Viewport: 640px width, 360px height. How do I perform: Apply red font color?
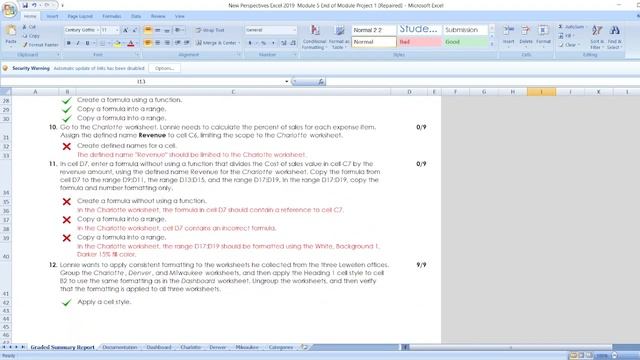(x=131, y=43)
